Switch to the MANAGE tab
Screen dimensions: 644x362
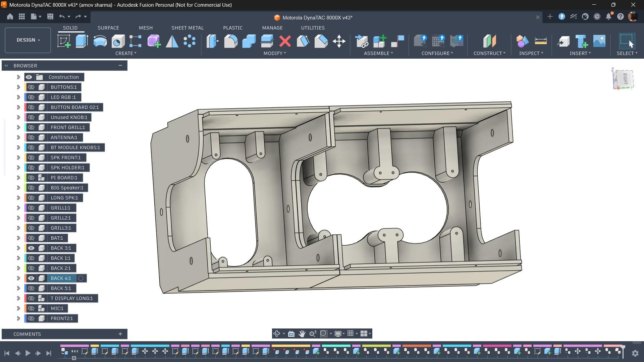pyautogui.click(x=272, y=28)
